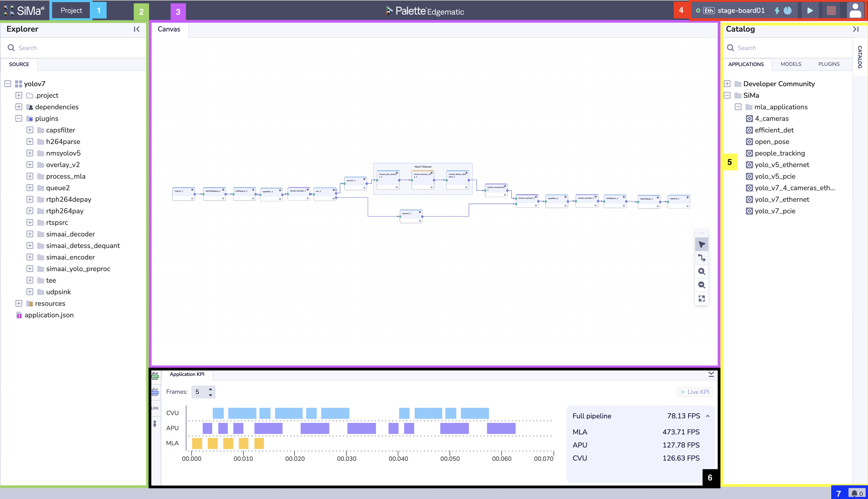Screen dimensions: 868x499
Task: Click the zoom in magnifier icon
Action: pyautogui.click(x=701, y=271)
